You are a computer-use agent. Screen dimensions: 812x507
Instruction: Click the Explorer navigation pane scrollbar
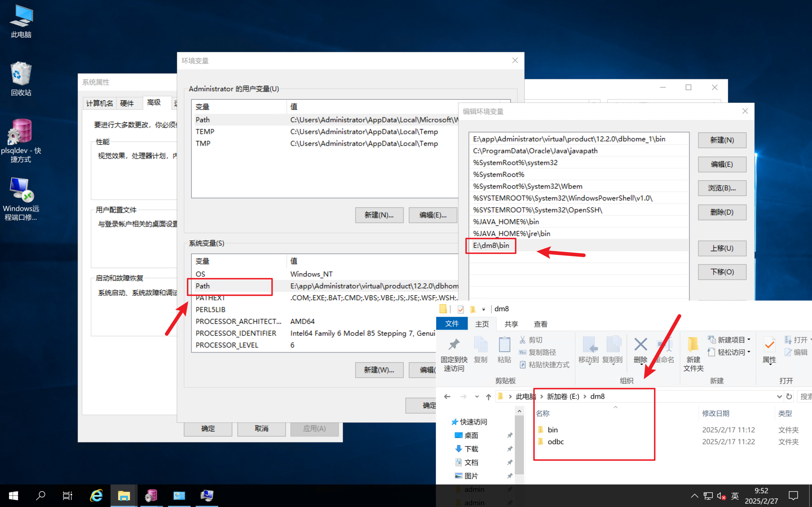(519, 445)
